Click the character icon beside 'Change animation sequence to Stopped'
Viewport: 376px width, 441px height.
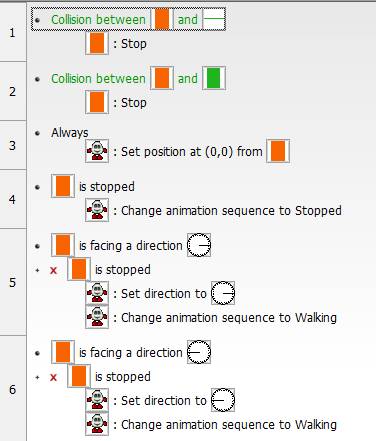coord(97,210)
